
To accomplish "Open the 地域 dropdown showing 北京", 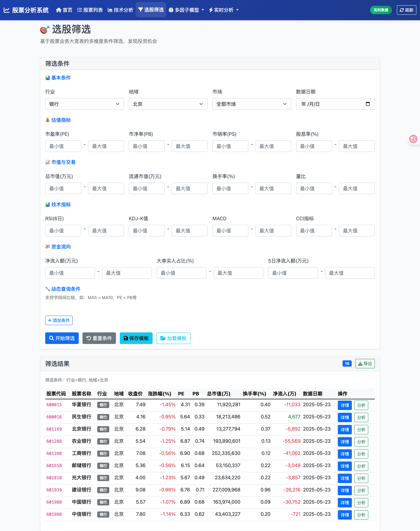I will pos(168,104).
